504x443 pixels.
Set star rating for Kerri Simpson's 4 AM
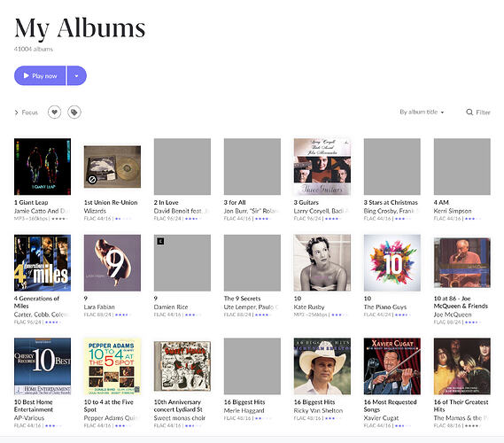[473, 219]
